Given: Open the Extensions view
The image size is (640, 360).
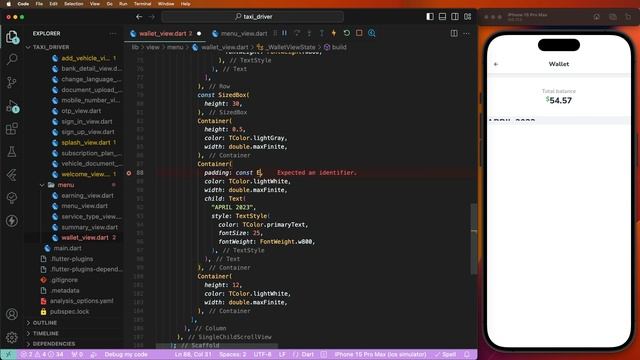Looking at the screenshot, I should [x=12, y=129].
